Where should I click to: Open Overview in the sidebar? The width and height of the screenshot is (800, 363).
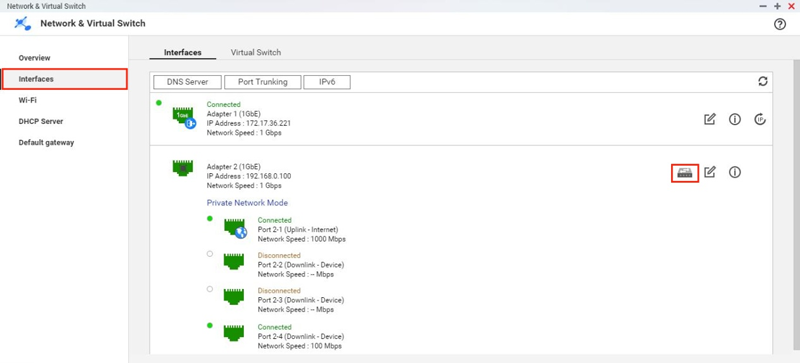pos(35,58)
